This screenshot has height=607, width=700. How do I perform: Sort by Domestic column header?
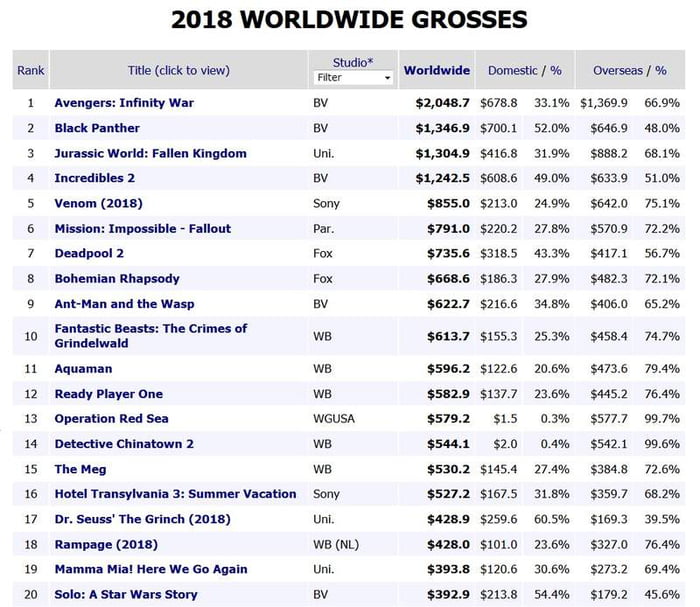pos(512,71)
